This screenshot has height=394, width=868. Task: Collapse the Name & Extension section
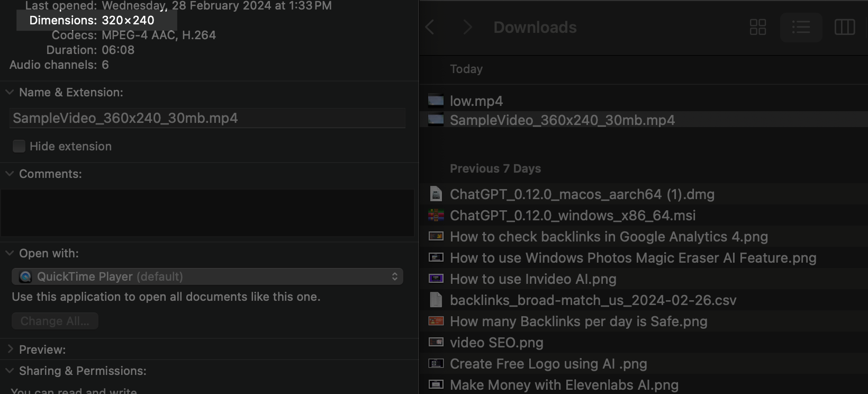[10, 92]
